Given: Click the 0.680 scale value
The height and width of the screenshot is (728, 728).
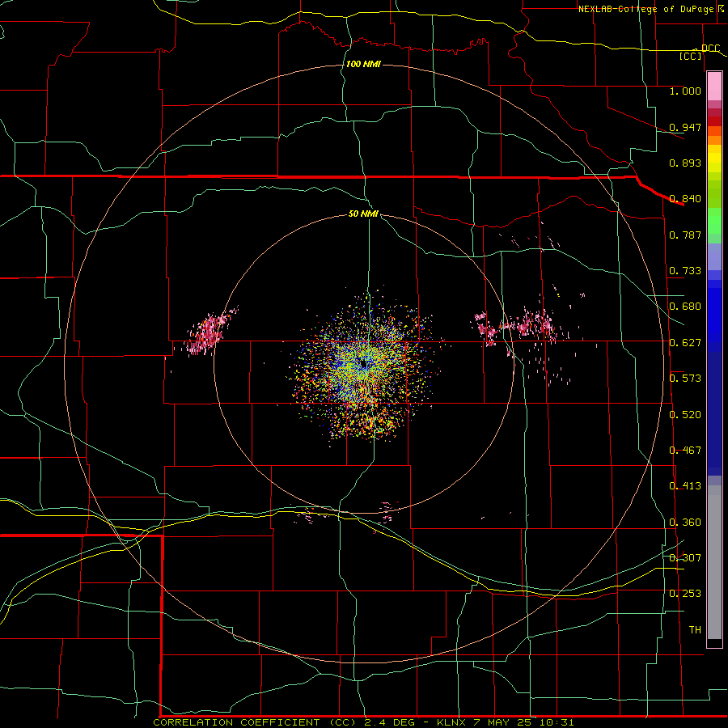Looking at the screenshot, I should tap(685, 307).
